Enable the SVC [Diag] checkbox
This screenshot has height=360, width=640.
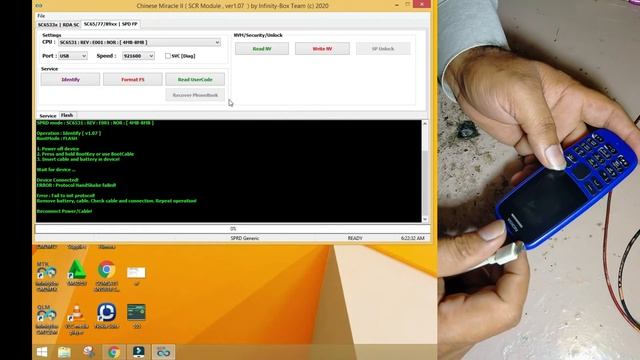168,56
